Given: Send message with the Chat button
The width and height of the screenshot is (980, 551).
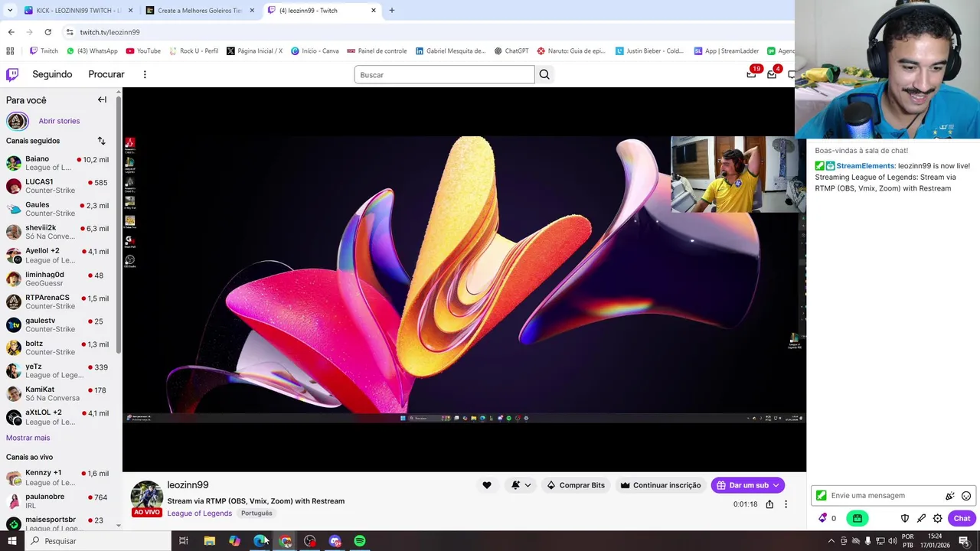Looking at the screenshot, I should point(962,518).
